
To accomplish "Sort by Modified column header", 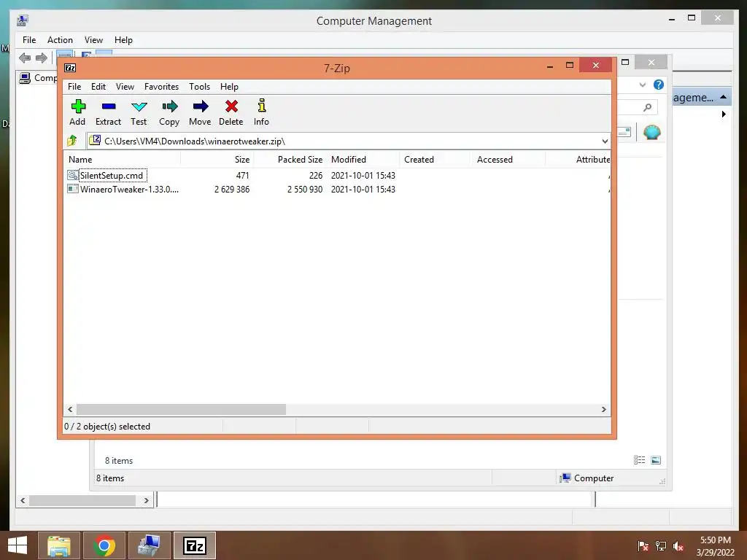I will (x=363, y=160).
